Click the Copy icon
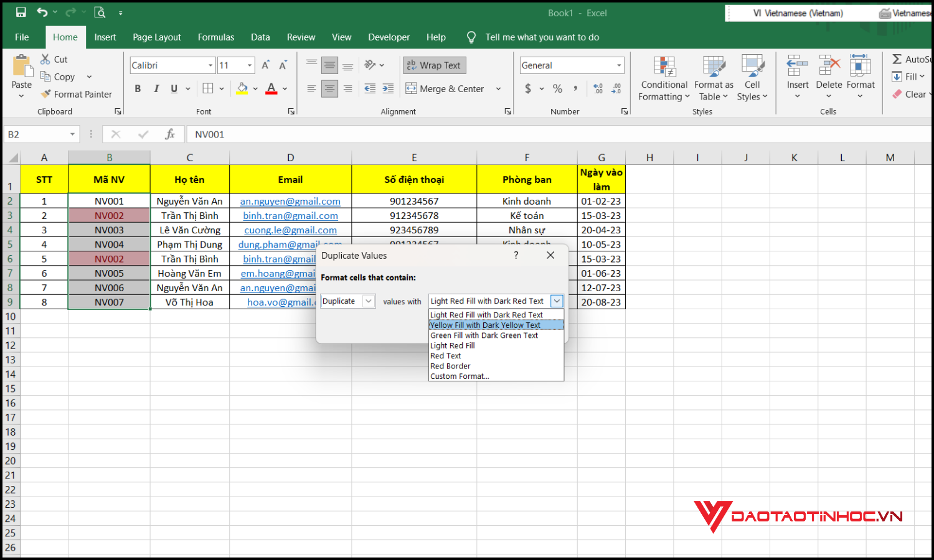 pos(45,77)
